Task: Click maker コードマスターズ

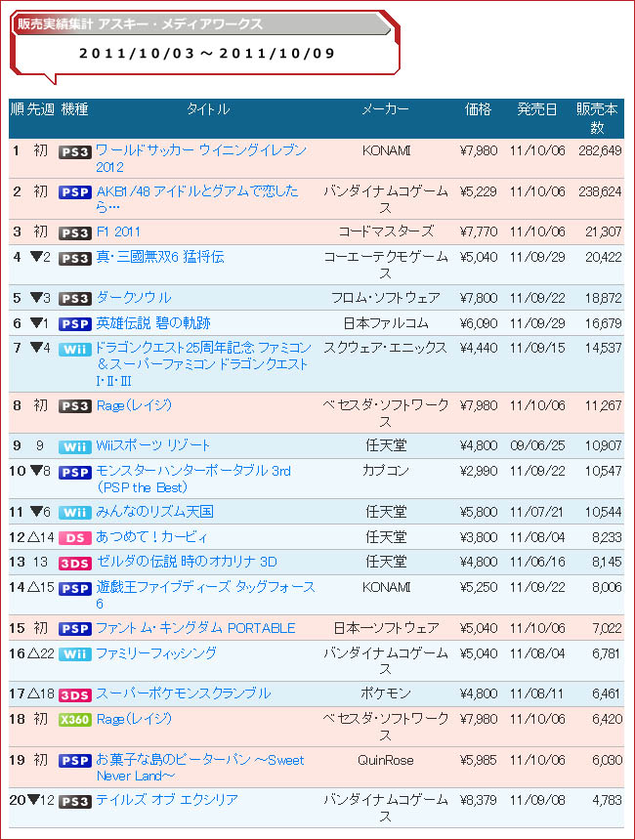Action: pyautogui.click(x=385, y=231)
